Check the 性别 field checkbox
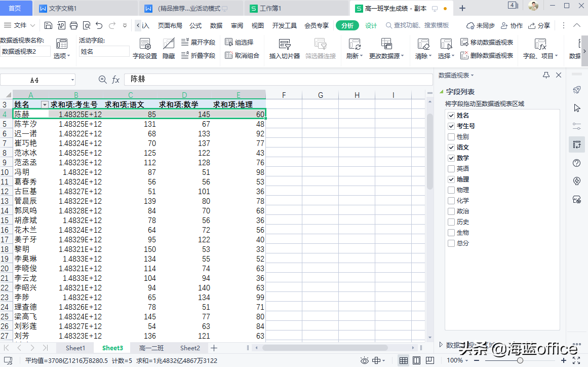 pos(451,137)
